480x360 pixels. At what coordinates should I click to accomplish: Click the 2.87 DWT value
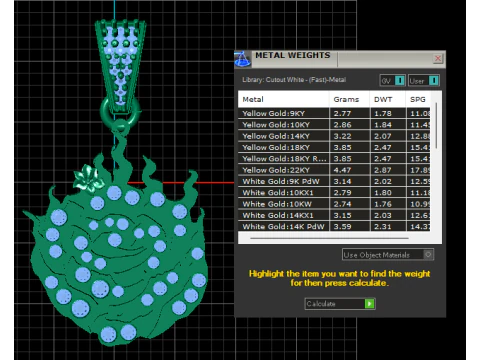pyautogui.click(x=383, y=170)
